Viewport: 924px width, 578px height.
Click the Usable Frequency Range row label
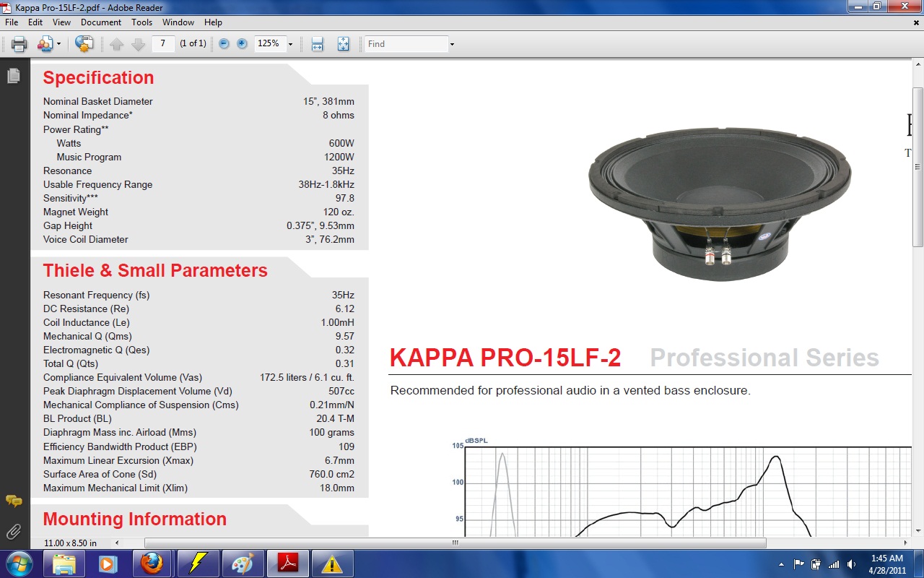98,184
